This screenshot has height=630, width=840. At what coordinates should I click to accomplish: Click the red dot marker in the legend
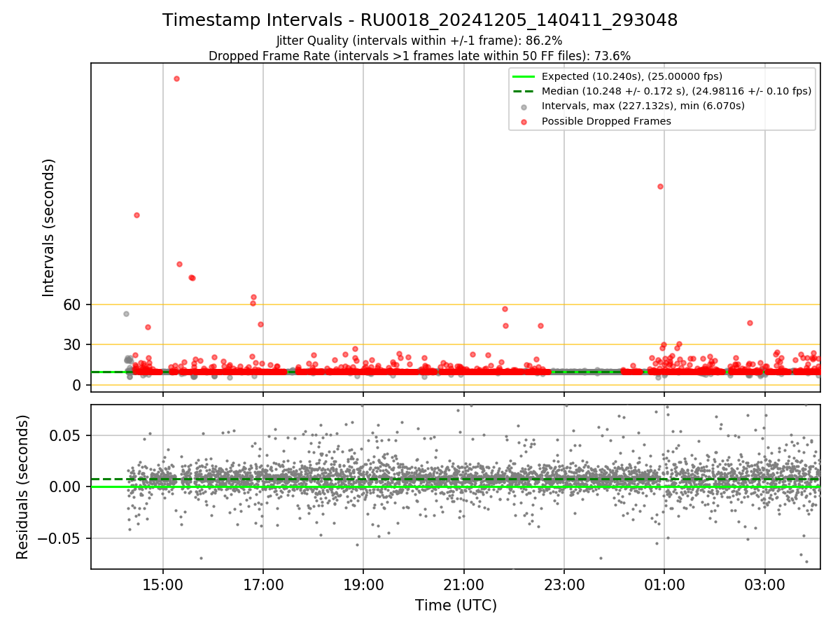(x=524, y=121)
